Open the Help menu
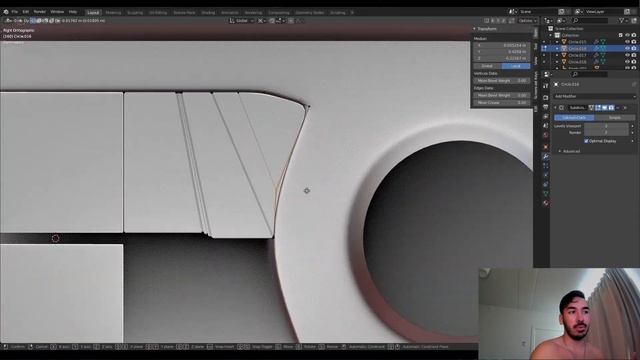The image size is (640, 360). pyautogui.click(x=73, y=12)
